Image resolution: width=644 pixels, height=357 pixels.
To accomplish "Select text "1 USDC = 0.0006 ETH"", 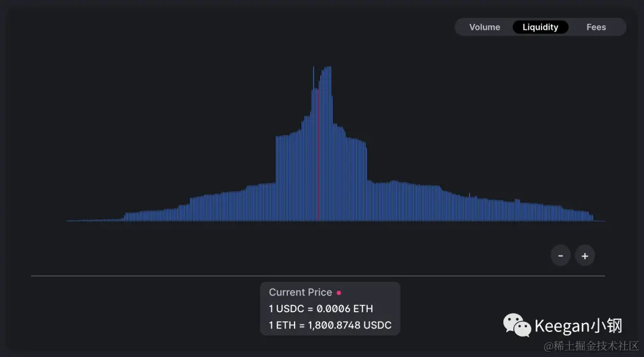I will pos(321,309).
